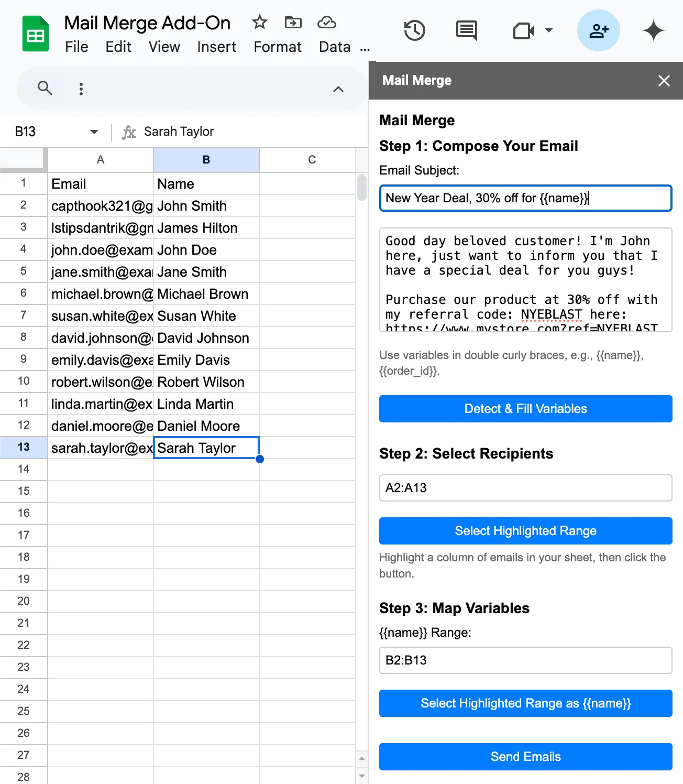
Task: Click the Detect & Fill Variables button
Action: tap(525, 409)
